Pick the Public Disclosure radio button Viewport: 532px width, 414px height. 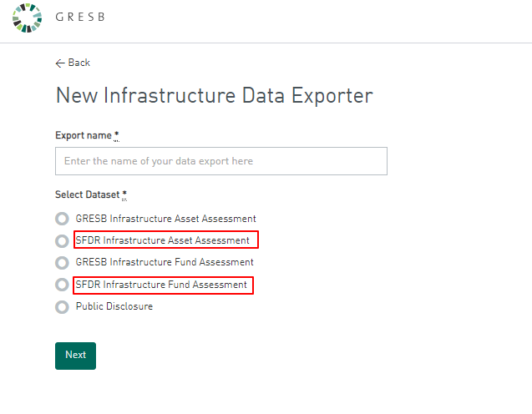coord(62,307)
